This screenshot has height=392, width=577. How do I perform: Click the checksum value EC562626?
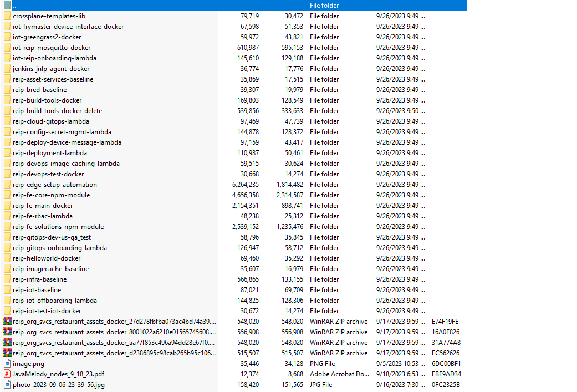coord(446,353)
